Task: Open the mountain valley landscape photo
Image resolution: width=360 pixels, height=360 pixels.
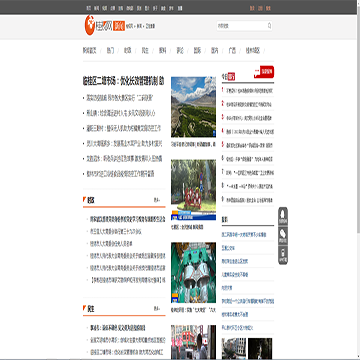Action: pos(193,107)
